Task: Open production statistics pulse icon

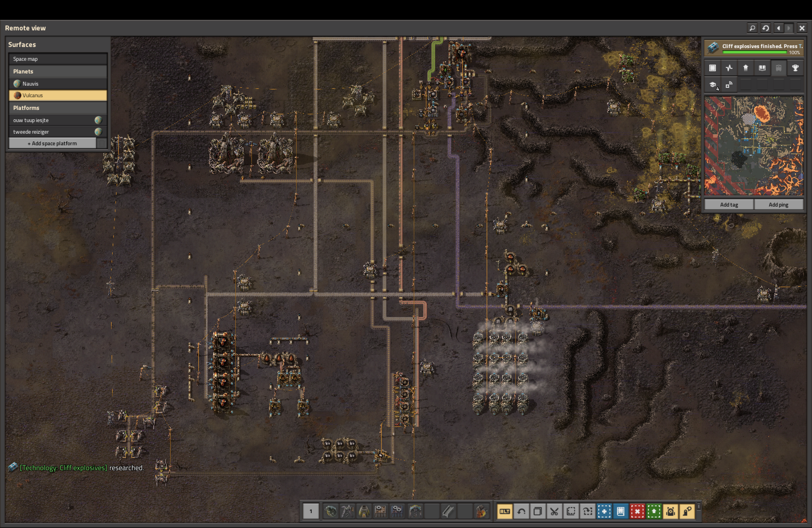Action: (729, 68)
